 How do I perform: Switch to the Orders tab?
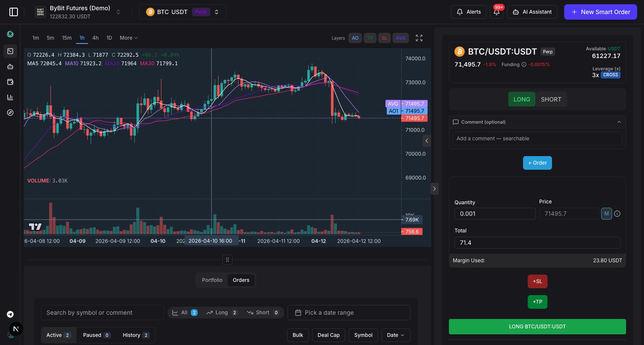click(x=241, y=280)
